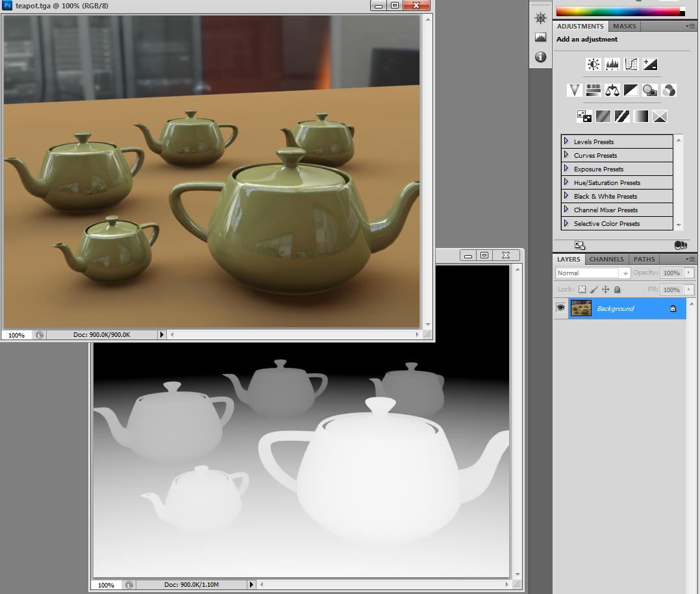
Task: Click the preview icon in depth map window status bar
Action: click(129, 585)
